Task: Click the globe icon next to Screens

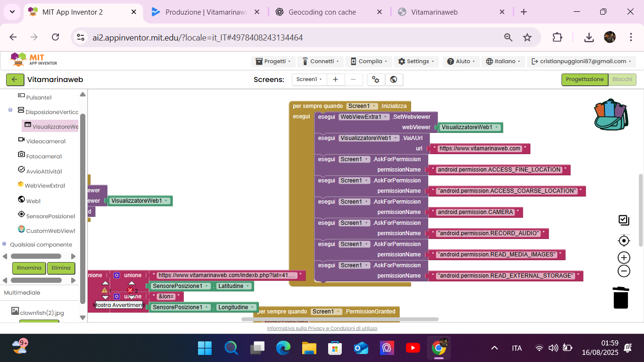Action: click(394, 80)
